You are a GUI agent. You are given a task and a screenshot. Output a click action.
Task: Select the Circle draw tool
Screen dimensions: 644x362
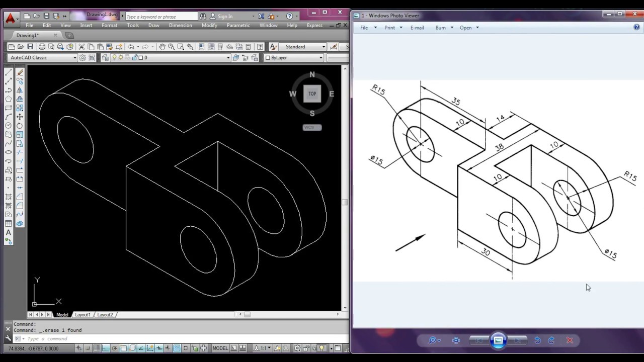[9, 126]
